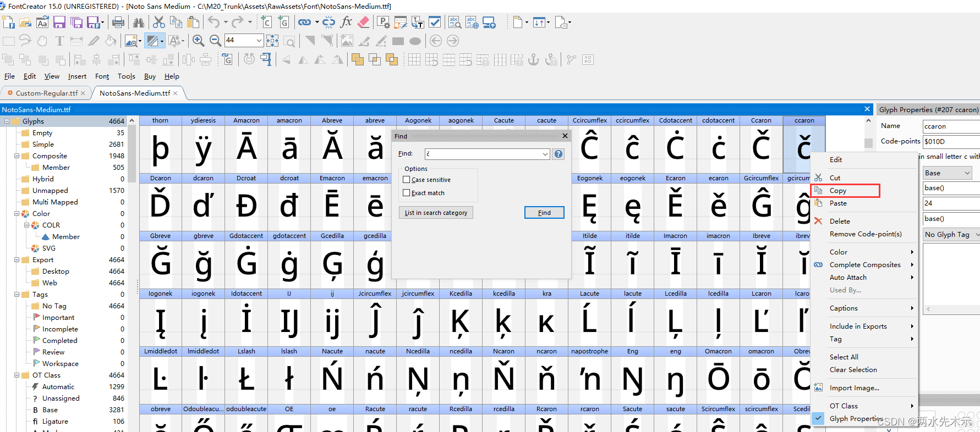Click the Find button
This screenshot has height=432, width=980.
tap(544, 213)
